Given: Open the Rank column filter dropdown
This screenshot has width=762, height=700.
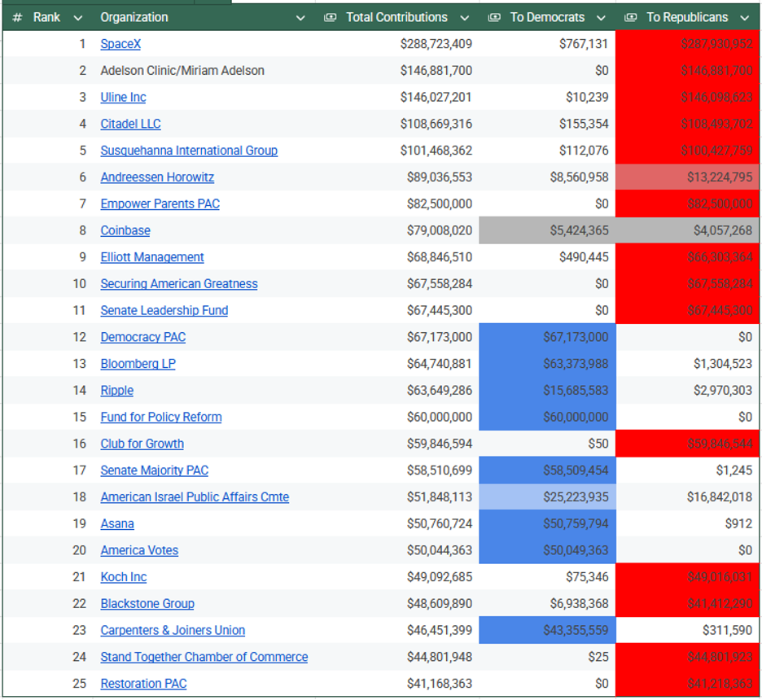Looking at the screenshot, I should 78,18.
